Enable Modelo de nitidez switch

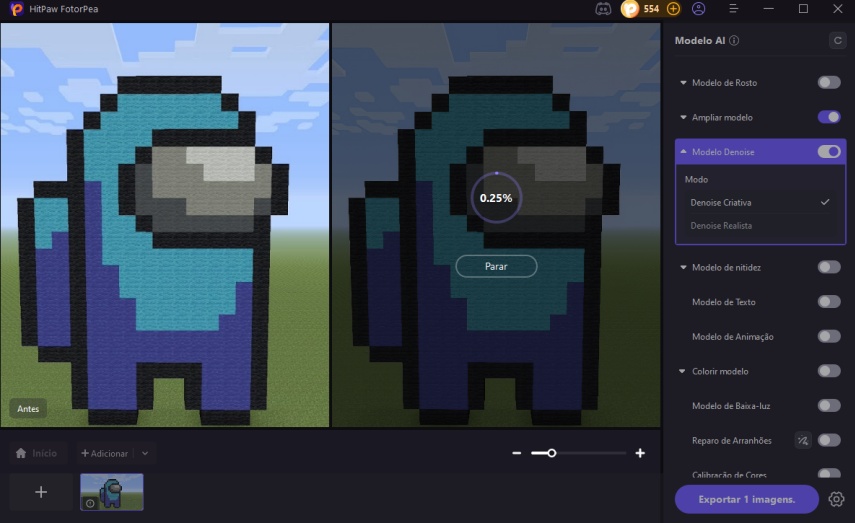829,267
